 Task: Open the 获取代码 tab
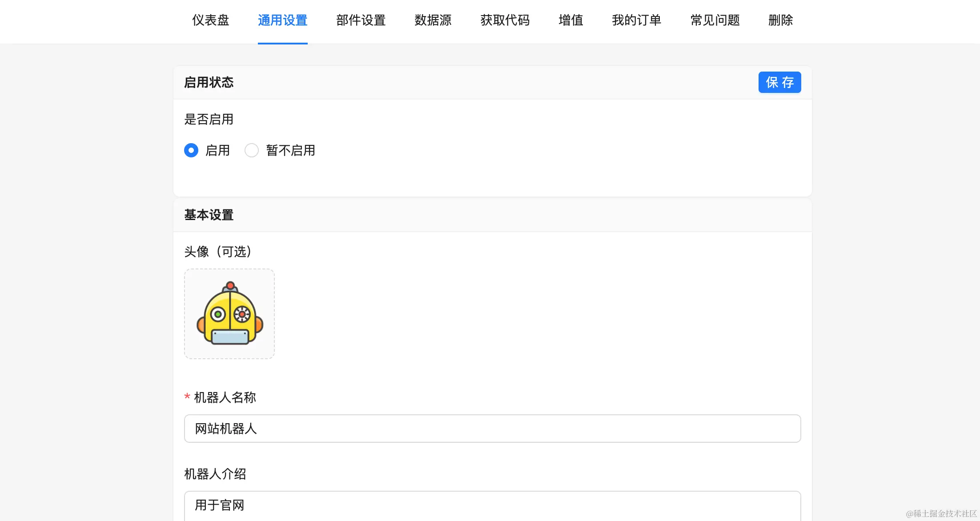505,20
